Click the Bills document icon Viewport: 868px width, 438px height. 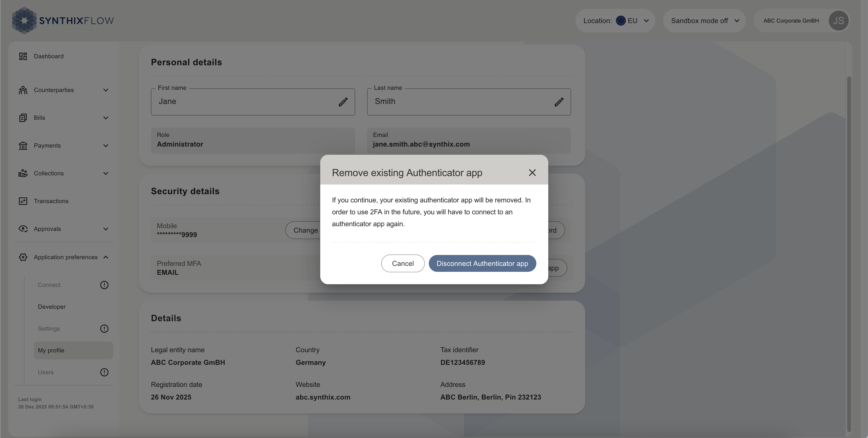tap(23, 118)
